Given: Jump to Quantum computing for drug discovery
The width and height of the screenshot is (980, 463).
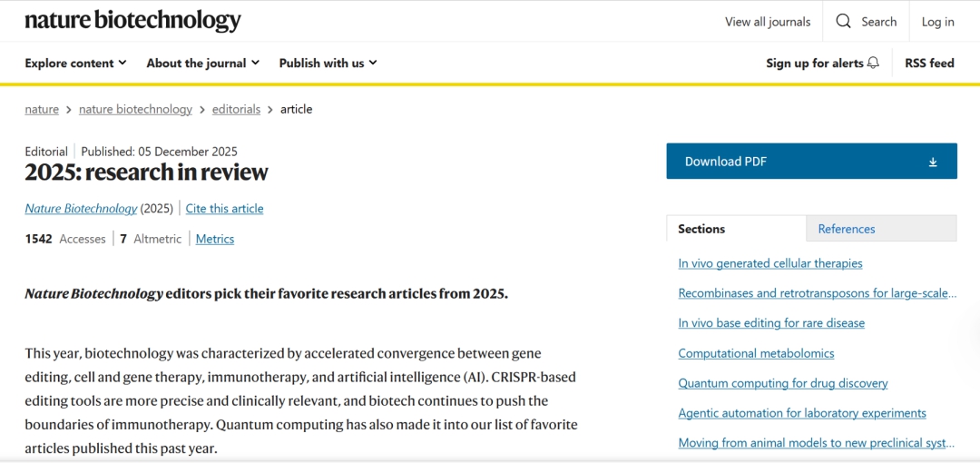Looking at the screenshot, I should click(783, 383).
